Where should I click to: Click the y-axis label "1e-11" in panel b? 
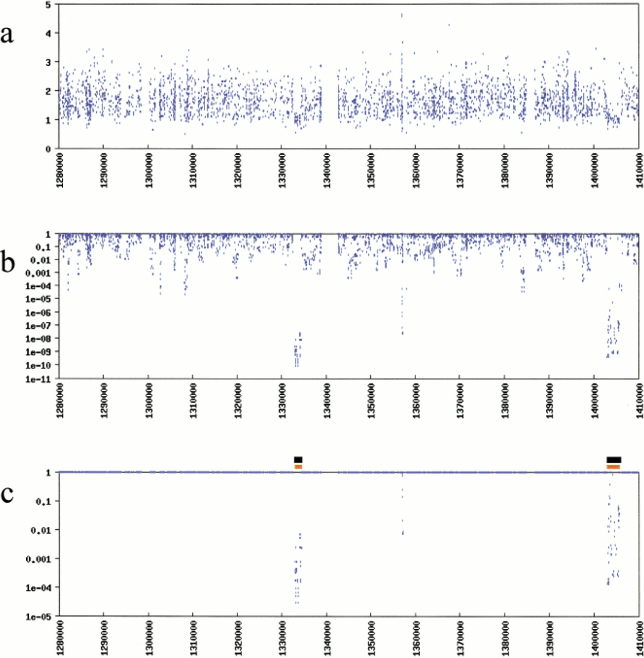tap(40, 379)
